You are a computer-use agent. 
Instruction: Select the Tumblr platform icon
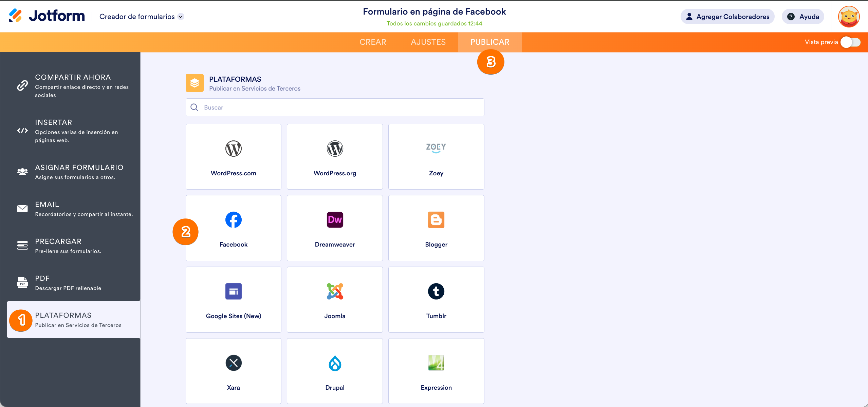436,291
